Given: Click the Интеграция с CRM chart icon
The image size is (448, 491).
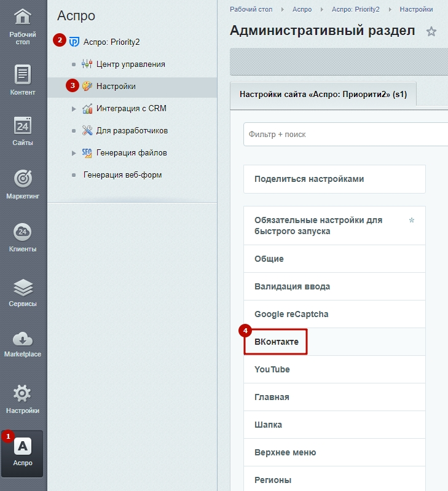Looking at the screenshot, I should pos(87,108).
